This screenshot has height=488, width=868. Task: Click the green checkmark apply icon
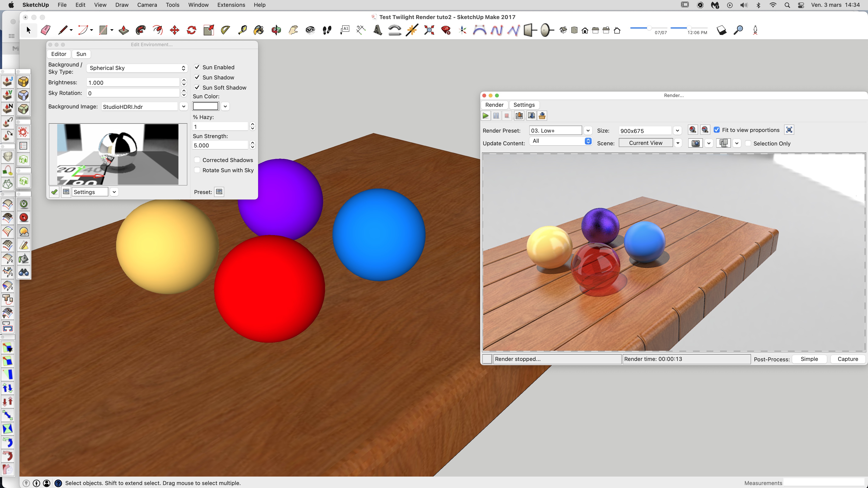[54, 192]
